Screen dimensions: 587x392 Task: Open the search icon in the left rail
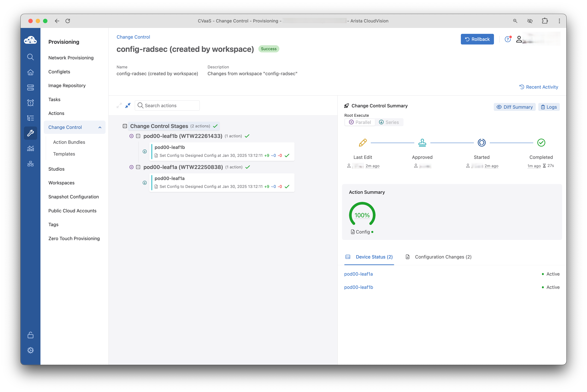click(30, 57)
